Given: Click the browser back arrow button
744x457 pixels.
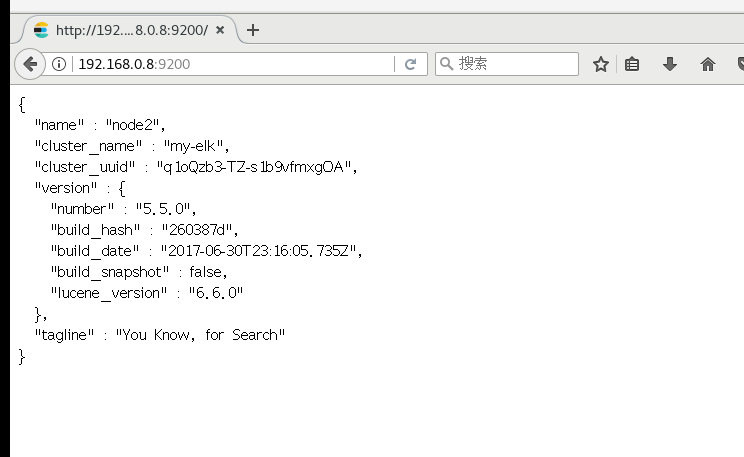Looking at the screenshot, I should coord(30,64).
